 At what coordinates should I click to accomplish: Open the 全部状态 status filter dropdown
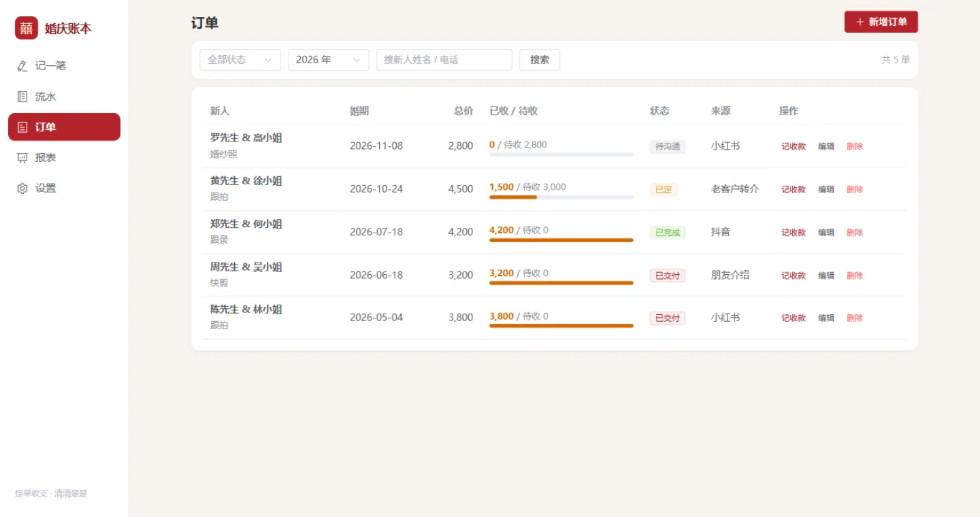point(240,60)
